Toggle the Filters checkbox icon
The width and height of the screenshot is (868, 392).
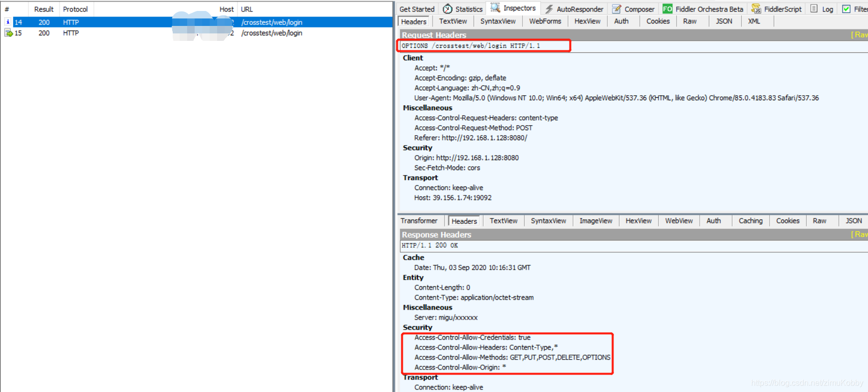coord(846,9)
